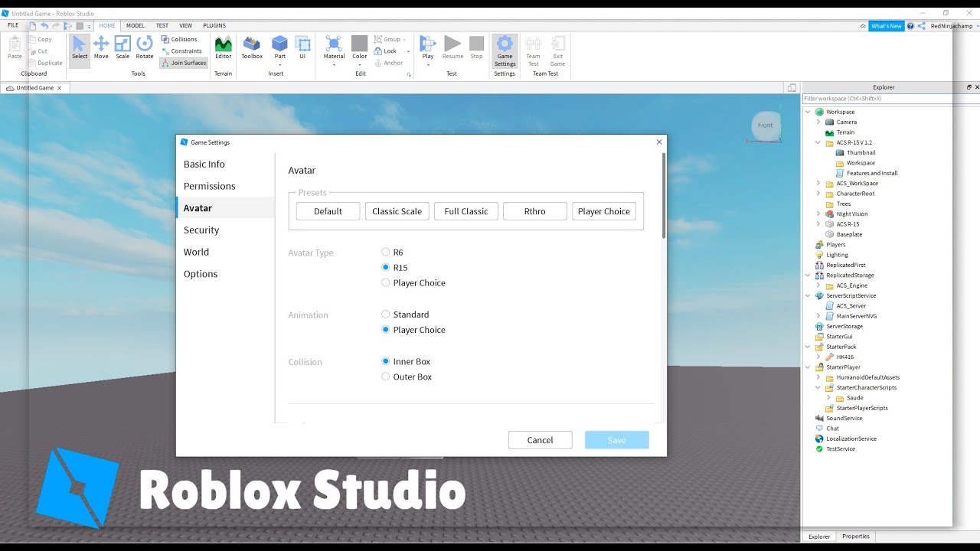Click the Rthro preset button
The width and height of the screenshot is (980, 551).
pos(535,211)
